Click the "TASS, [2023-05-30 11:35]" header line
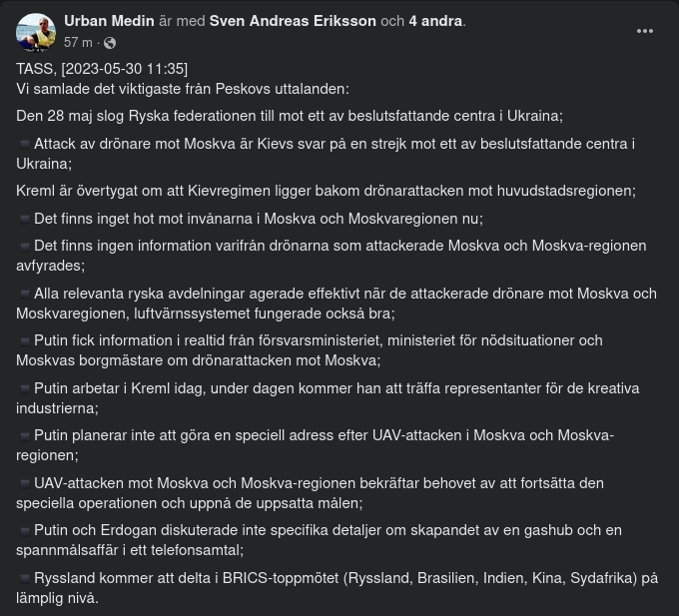 [102, 69]
